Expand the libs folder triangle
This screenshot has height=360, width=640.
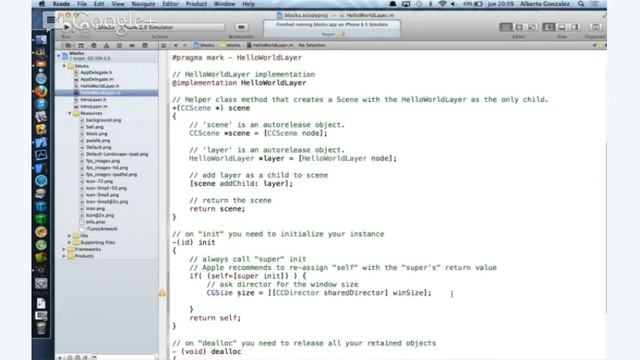pyautogui.click(x=70, y=236)
